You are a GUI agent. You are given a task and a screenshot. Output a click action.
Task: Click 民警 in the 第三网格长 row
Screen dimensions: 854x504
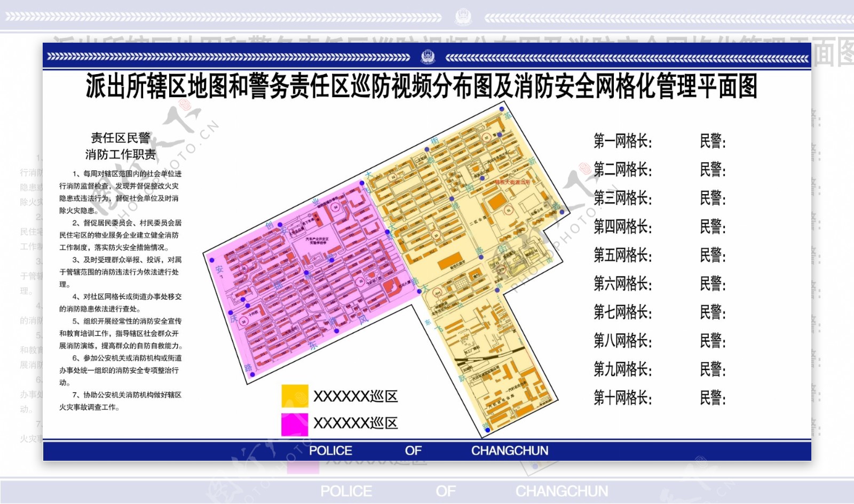pyautogui.click(x=713, y=198)
